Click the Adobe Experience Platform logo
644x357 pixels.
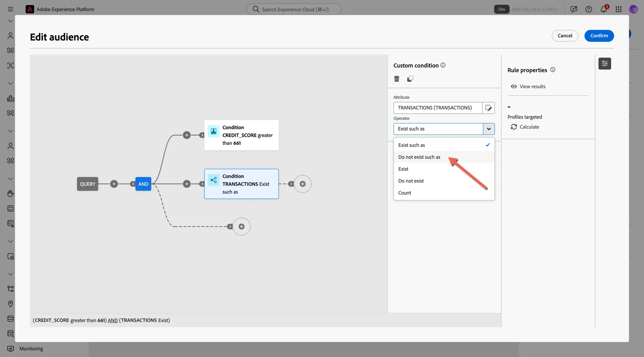(30, 9)
